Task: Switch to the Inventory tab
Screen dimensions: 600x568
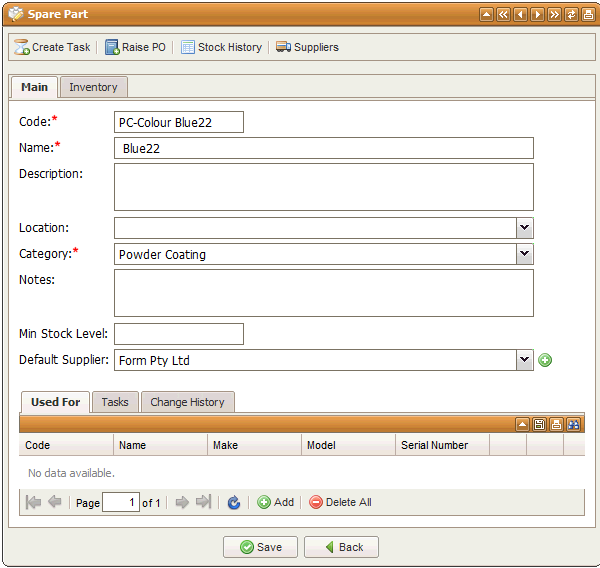Action: [x=93, y=87]
